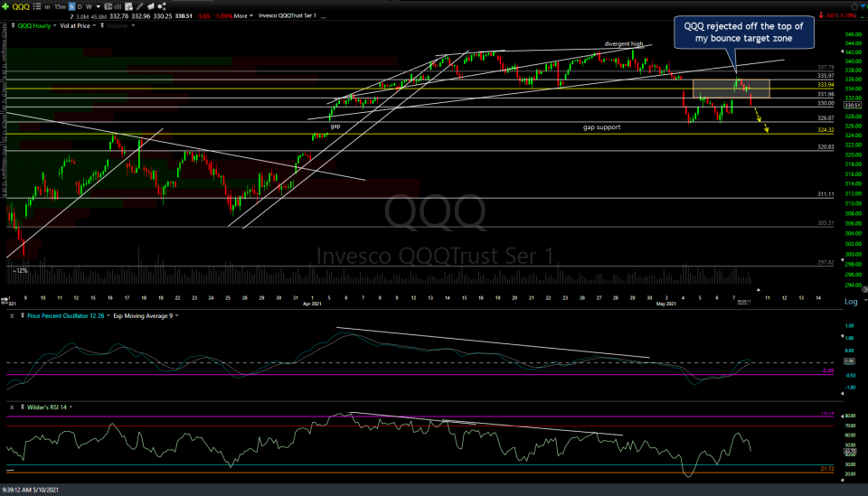This screenshot has width=868, height=496.
Task: Click the 320.83 price level label
Action: tap(826, 147)
